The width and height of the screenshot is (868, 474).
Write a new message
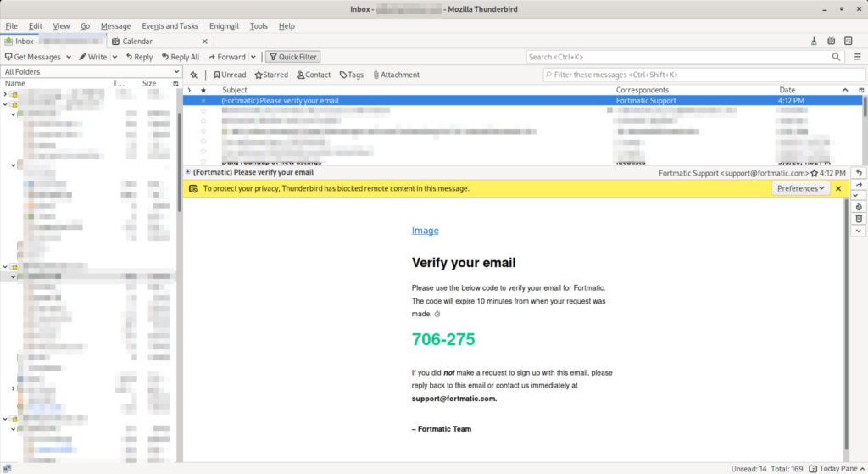coord(92,57)
